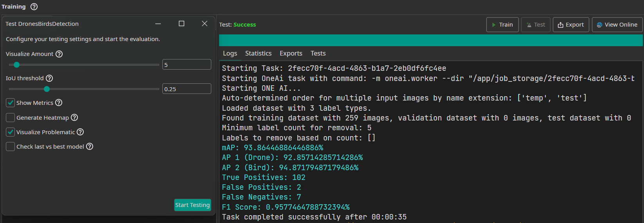The image size is (644, 223).
Task: Click the IoU threshold help icon
Action: coord(49,78)
